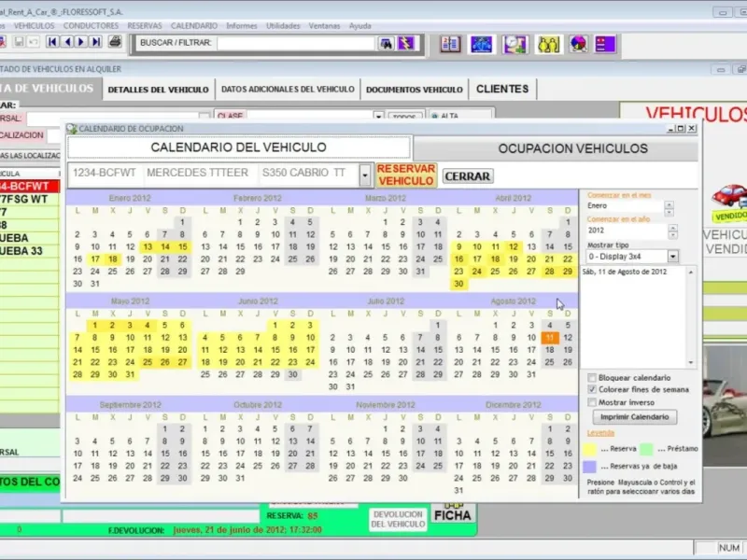Check the Mostrar inverso option
Image resolution: width=747 pixels, height=560 pixels.
coord(592,402)
